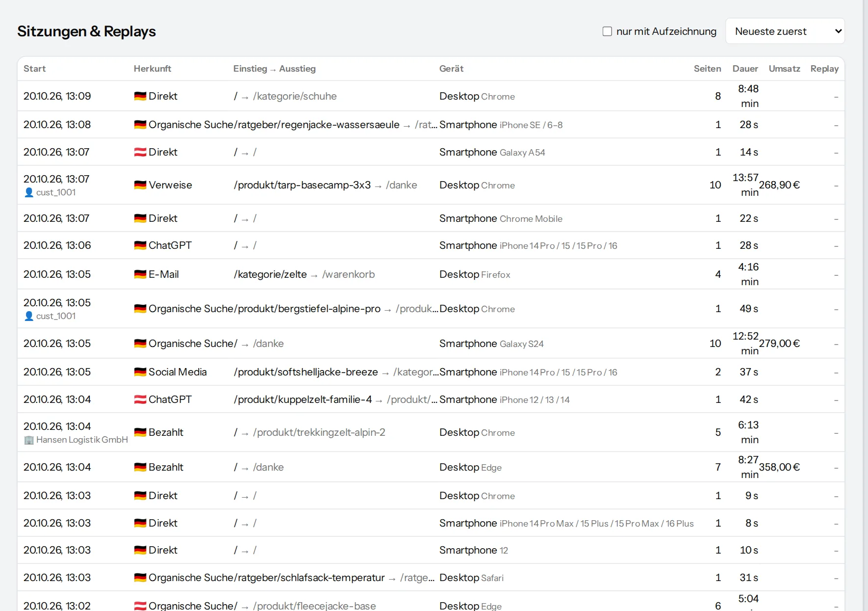Image resolution: width=868 pixels, height=611 pixels.
Task: Click the flag next to Verweise
Action: point(140,185)
